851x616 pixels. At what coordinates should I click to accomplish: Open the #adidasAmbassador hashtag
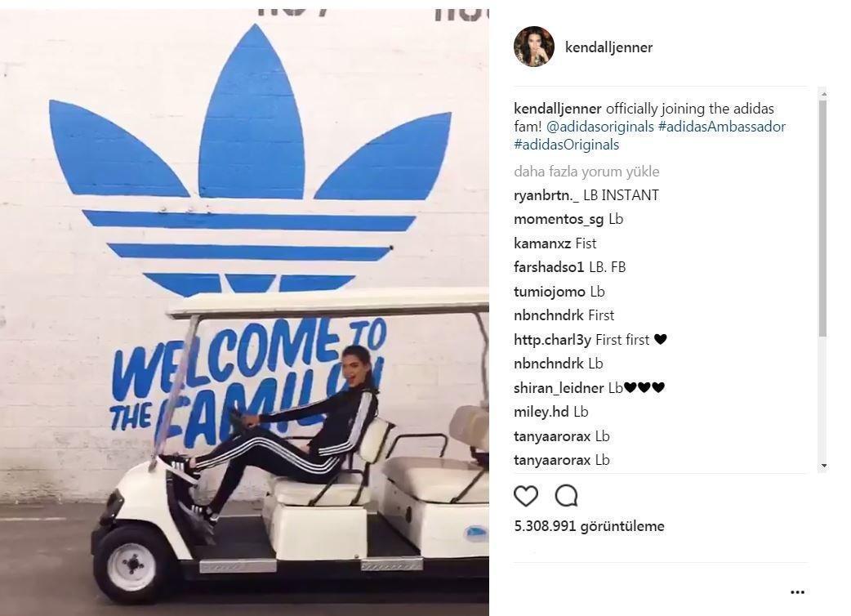point(721,127)
